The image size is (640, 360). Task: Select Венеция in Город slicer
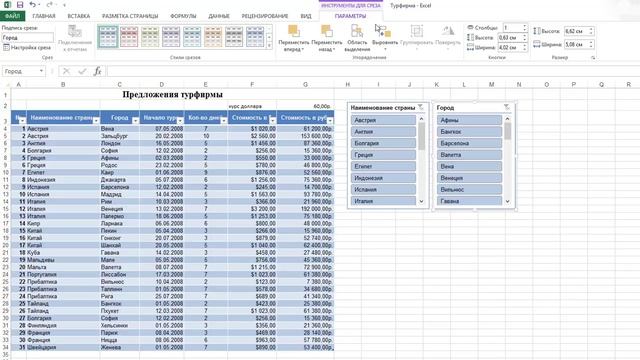click(x=469, y=178)
